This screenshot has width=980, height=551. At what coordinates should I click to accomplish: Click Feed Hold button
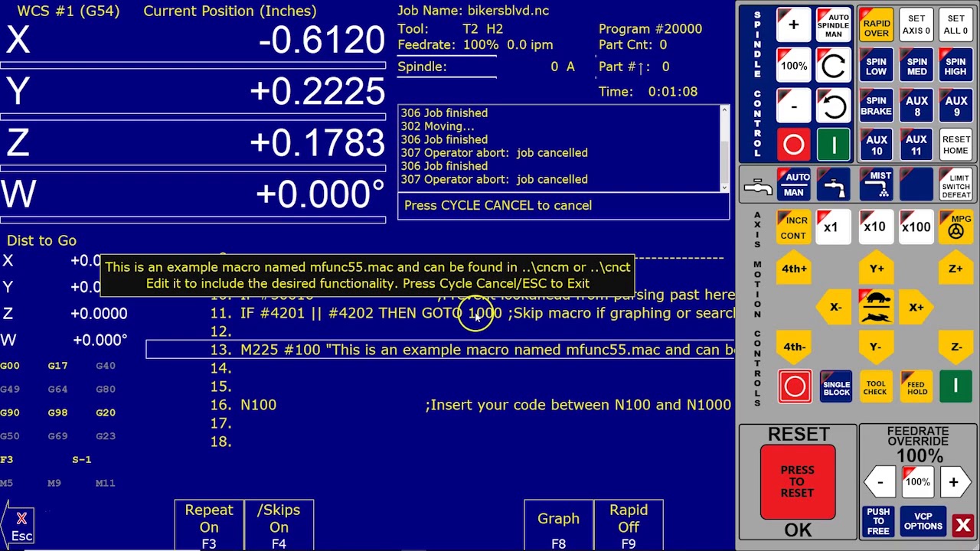tap(916, 386)
